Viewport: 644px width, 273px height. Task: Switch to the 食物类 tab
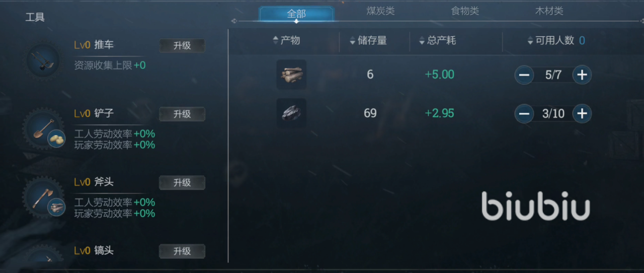tap(465, 12)
